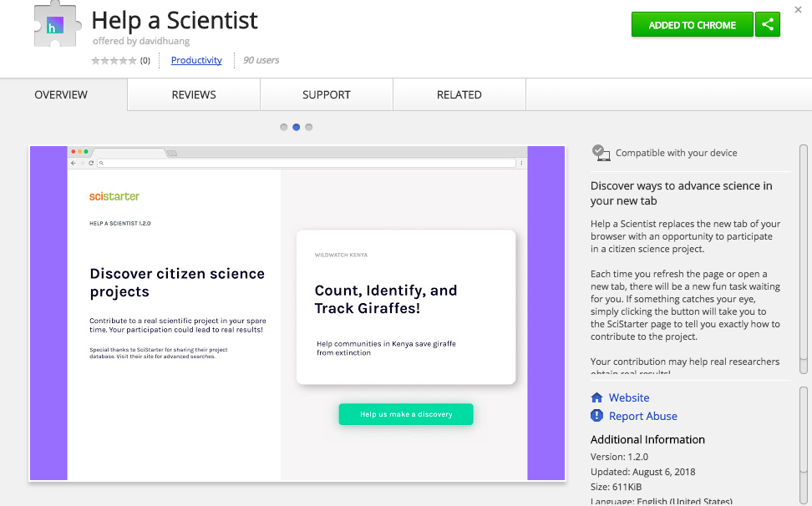Click the Website home icon

[x=596, y=397]
